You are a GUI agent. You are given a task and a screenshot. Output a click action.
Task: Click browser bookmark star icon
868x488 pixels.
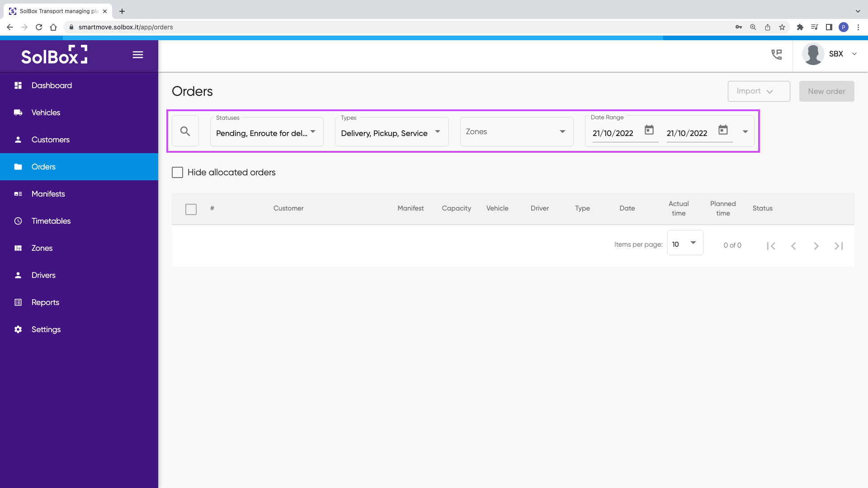(782, 27)
